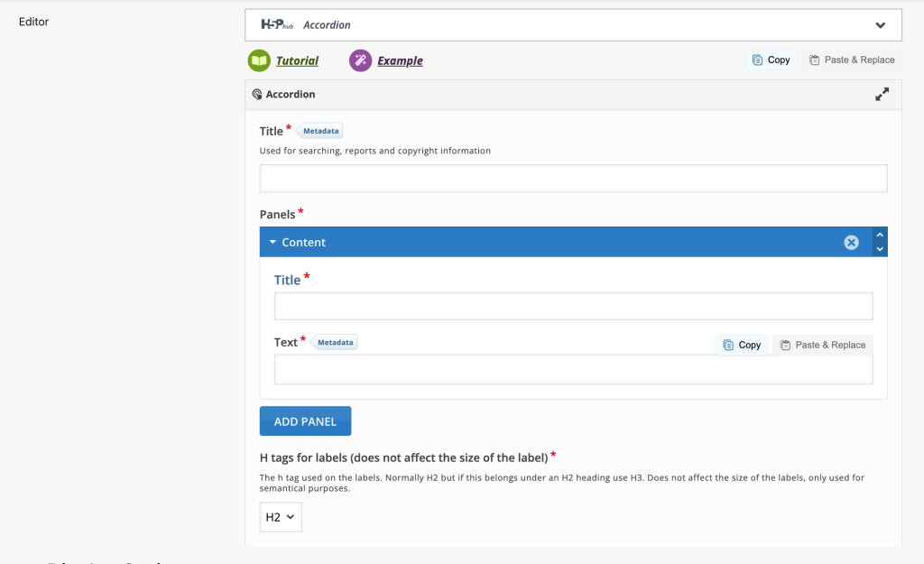Click the Copy button beside Text
Screen dimensions: 924x564
pyautogui.click(x=742, y=345)
